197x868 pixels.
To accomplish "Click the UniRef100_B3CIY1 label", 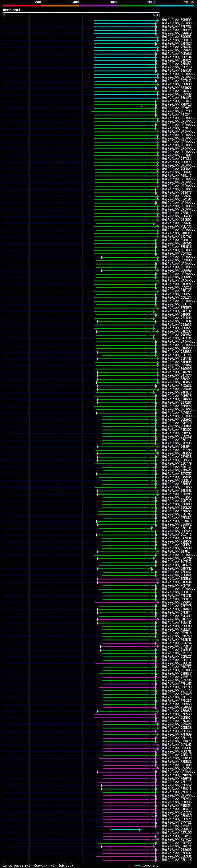I will tap(177, 355).
